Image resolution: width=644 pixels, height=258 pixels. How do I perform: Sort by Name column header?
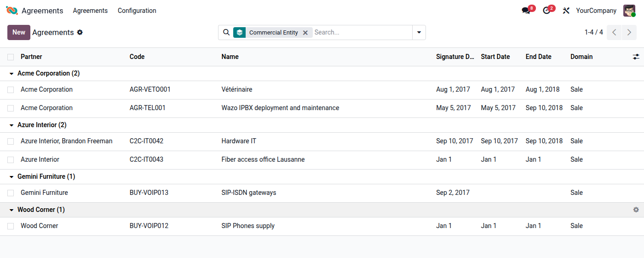(x=230, y=57)
